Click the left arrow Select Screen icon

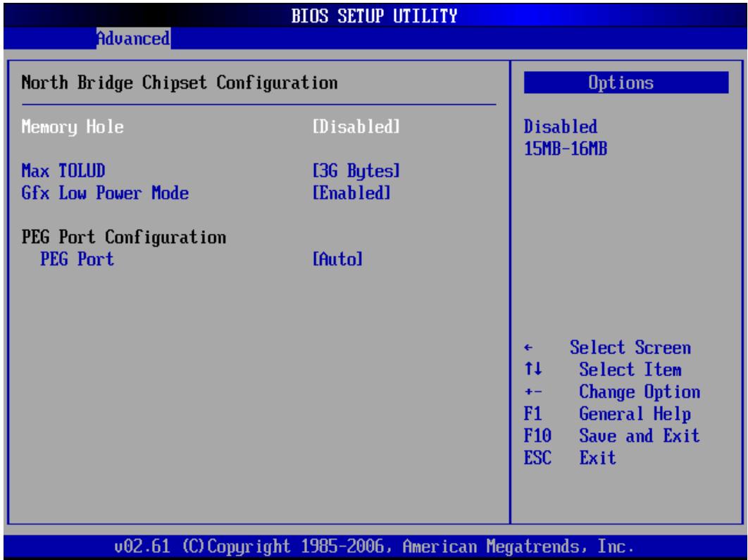pyautogui.click(x=528, y=348)
